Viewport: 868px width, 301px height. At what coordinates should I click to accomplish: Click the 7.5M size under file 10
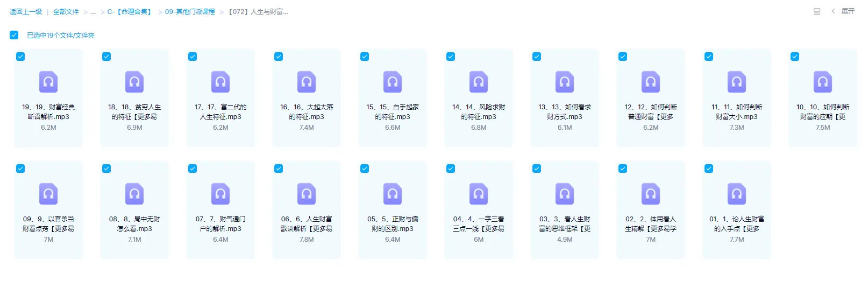(x=823, y=128)
